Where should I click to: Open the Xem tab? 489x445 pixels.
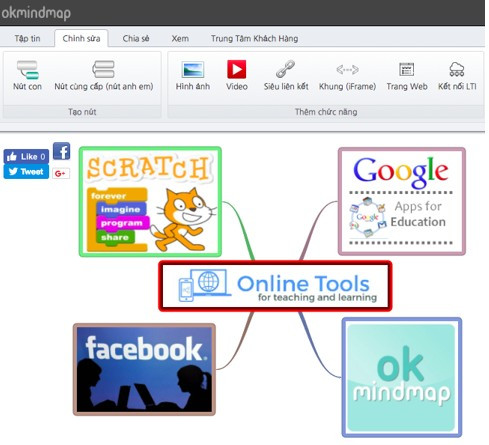(180, 38)
